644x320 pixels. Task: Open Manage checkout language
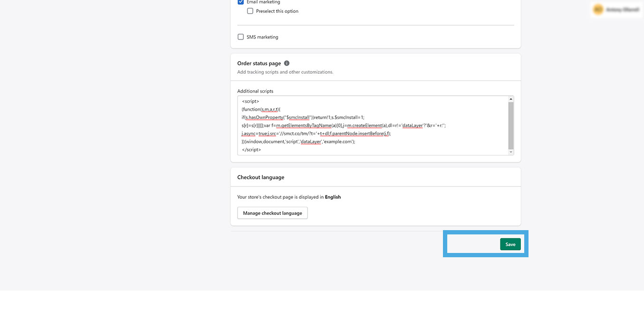coord(272,213)
